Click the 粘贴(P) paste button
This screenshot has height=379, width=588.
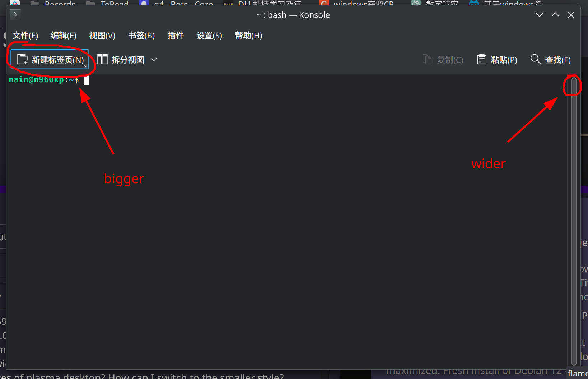(x=497, y=59)
